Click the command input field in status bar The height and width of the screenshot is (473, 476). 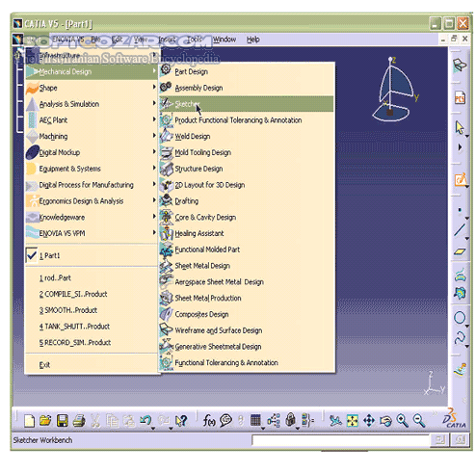pos(341,440)
